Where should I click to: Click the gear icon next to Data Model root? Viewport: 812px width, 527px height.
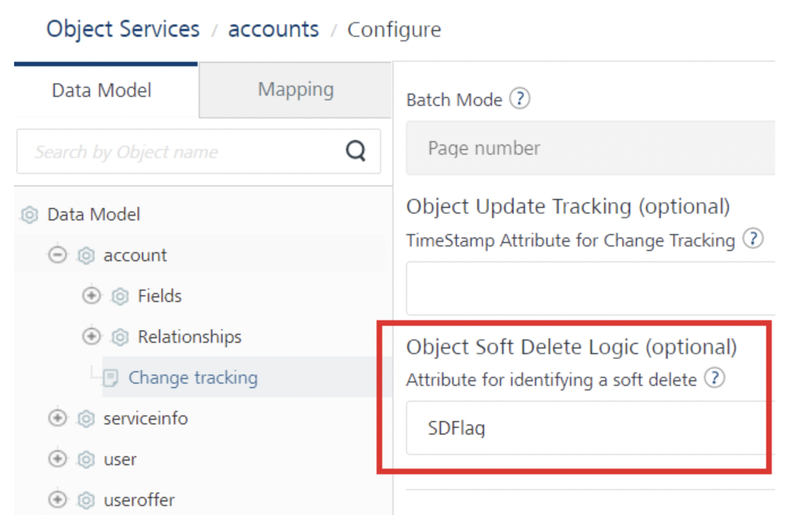click(29, 215)
